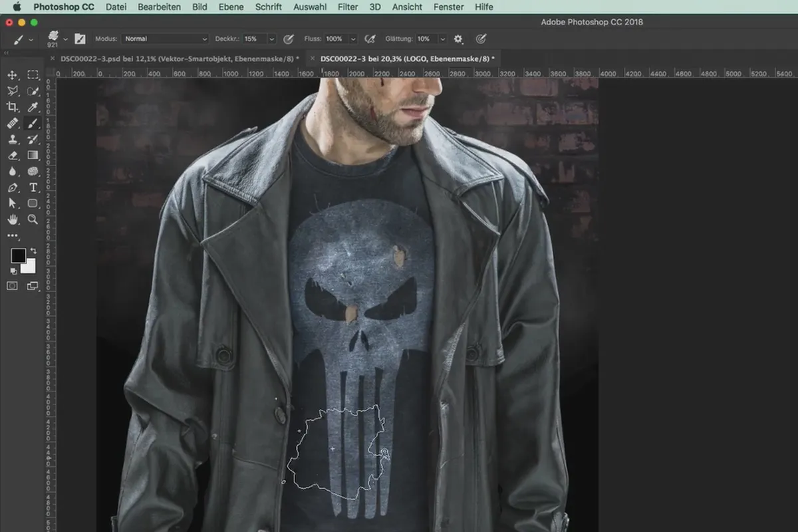Select the Blur droplet tool
Viewport: 798px width, 532px height.
pos(12,172)
